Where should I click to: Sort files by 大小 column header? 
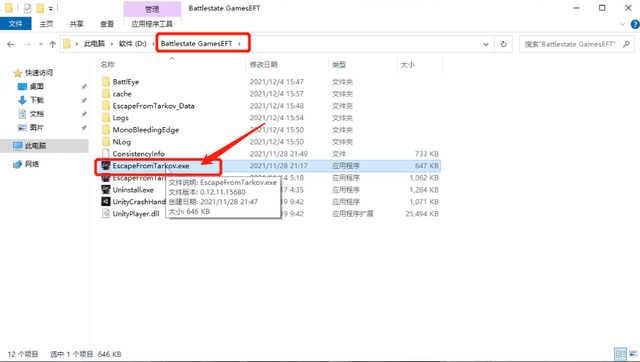click(x=408, y=64)
